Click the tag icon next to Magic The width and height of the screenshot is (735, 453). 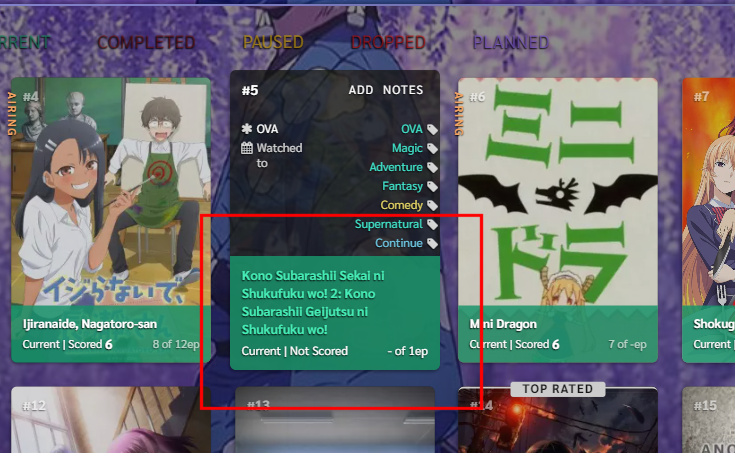point(432,149)
